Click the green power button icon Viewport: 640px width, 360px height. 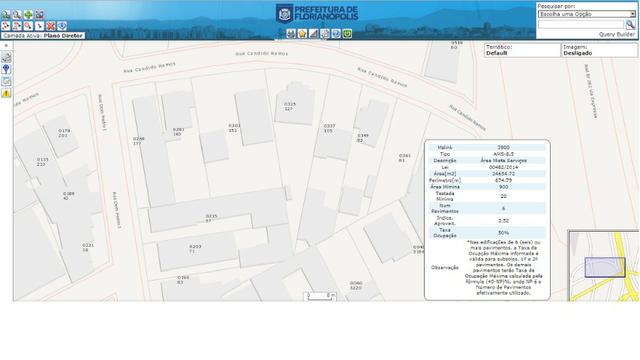[x=347, y=33]
